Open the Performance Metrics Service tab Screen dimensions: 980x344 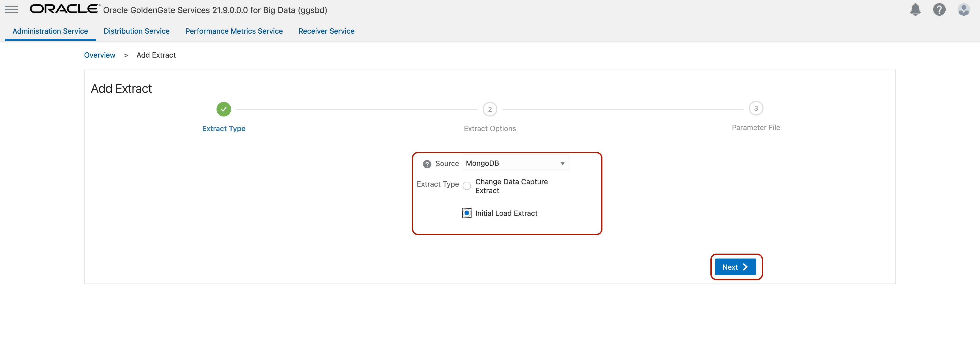point(234,31)
